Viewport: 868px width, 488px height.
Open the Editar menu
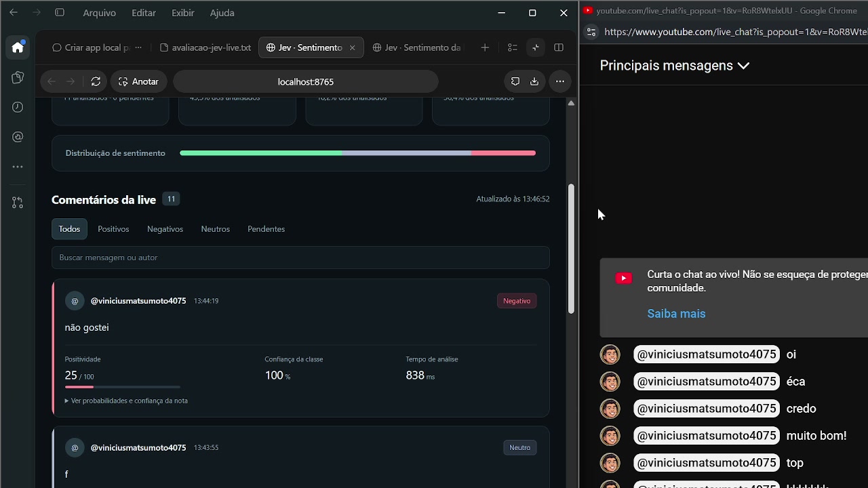pyautogui.click(x=144, y=13)
